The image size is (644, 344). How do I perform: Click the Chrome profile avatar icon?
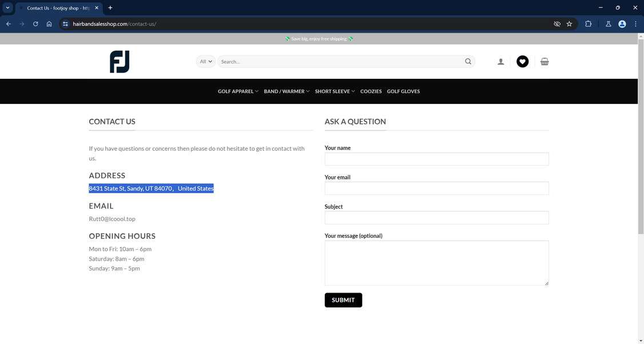point(622,24)
